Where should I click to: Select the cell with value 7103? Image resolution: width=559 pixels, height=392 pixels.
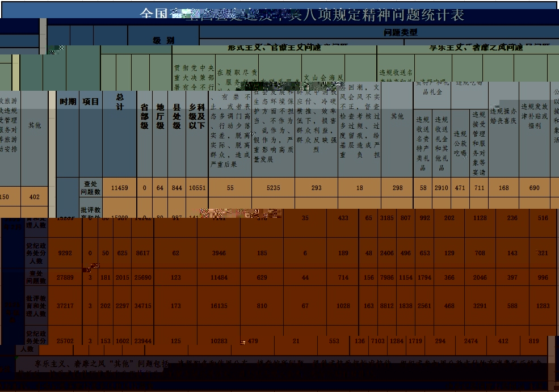tap(378, 341)
